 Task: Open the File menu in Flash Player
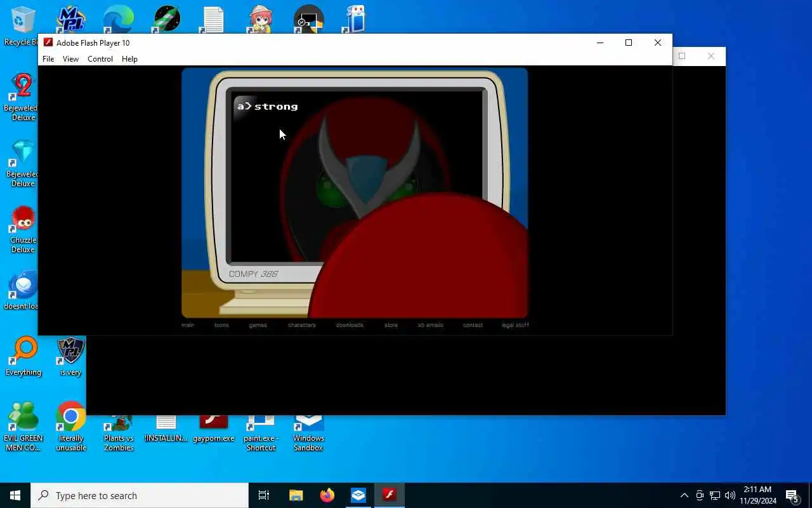[x=48, y=59]
